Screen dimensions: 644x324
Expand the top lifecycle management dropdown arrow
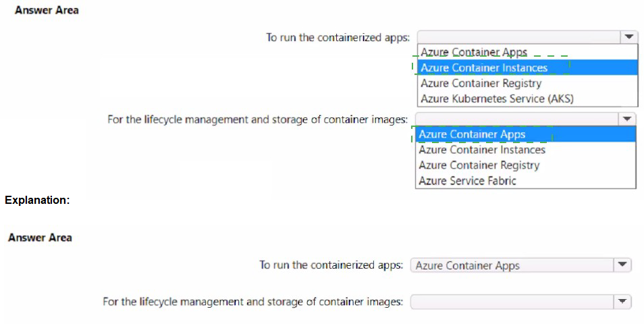pyautogui.click(x=628, y=119)
